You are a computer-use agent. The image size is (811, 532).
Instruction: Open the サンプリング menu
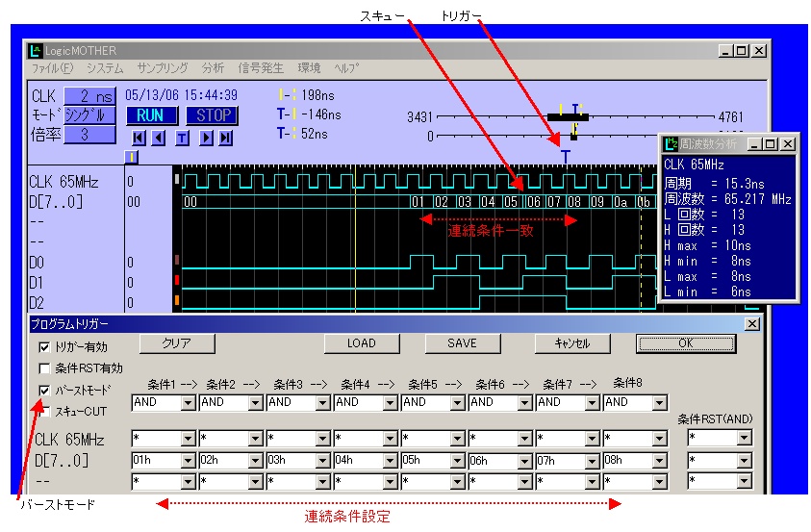pos(163,68)
